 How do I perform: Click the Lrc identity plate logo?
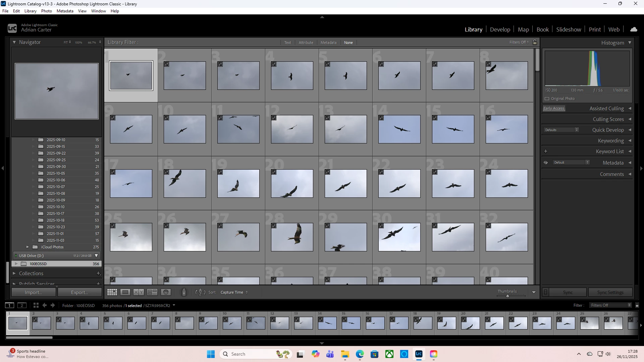pyautogui.click(x=12, y=28)
